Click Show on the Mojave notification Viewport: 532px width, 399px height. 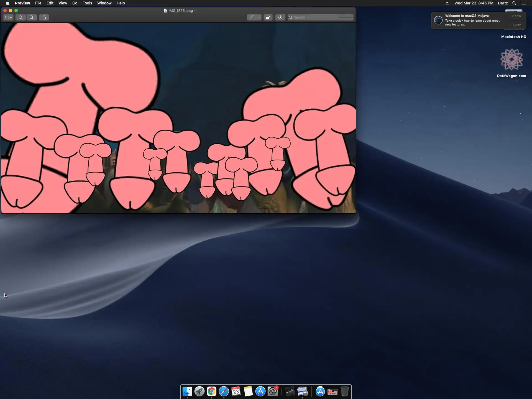click(x=516, y=16)
